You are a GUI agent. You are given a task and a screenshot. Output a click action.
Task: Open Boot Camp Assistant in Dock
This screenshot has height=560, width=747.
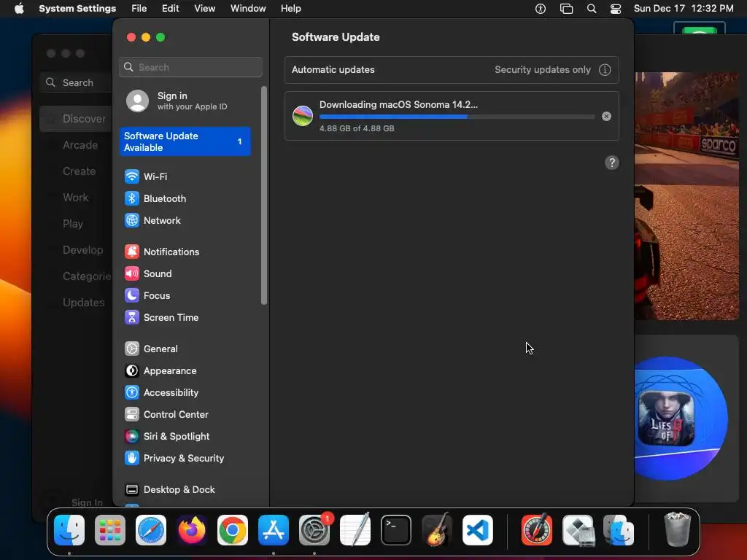pyautogui.click(x=578, y=530)
